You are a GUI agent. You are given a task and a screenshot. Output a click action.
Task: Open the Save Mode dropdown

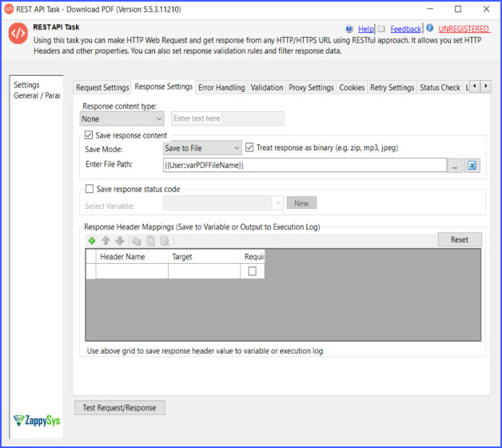202,148
